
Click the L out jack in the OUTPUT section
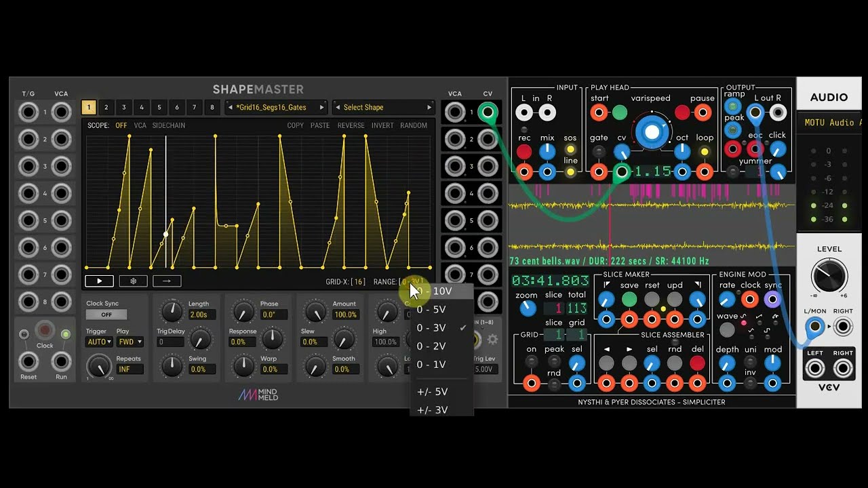755,113
